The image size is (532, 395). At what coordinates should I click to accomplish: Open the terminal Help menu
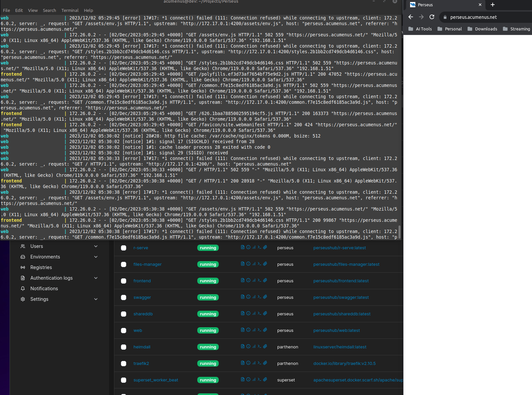coord(88,10)
